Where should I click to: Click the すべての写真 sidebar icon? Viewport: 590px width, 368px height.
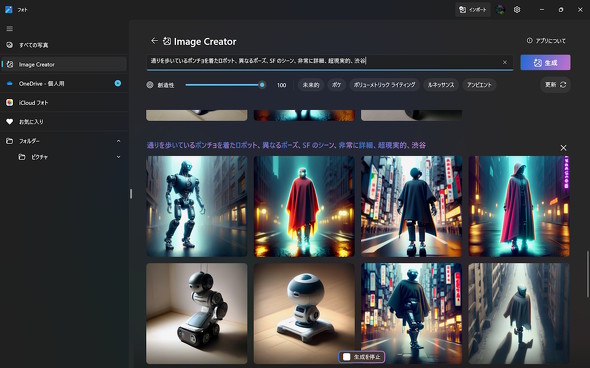pos(10,45)
